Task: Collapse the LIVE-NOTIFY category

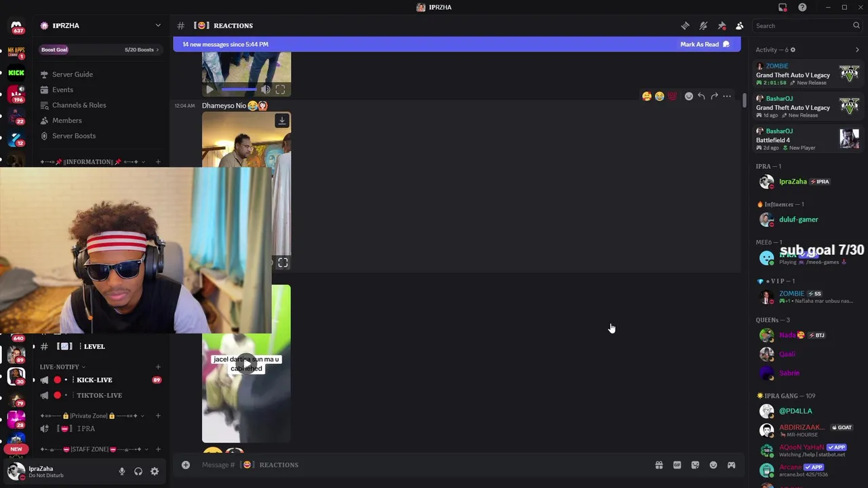Action: tap(62, 367)
